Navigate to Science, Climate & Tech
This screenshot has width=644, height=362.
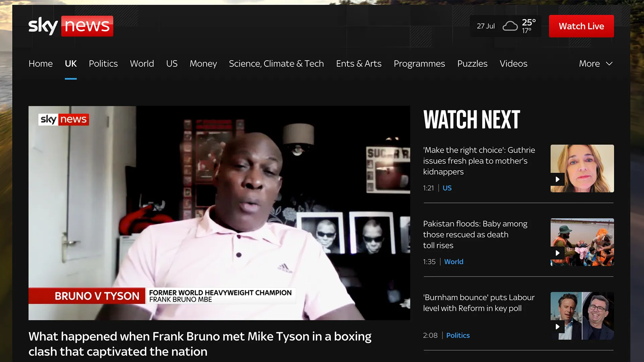click(x=276, y=64)
